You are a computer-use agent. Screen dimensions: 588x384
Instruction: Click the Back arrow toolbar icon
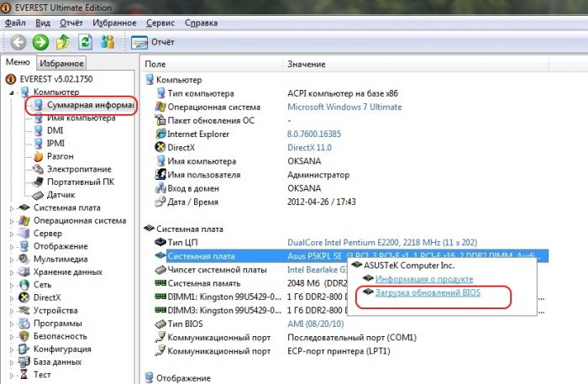coord(18,42)
